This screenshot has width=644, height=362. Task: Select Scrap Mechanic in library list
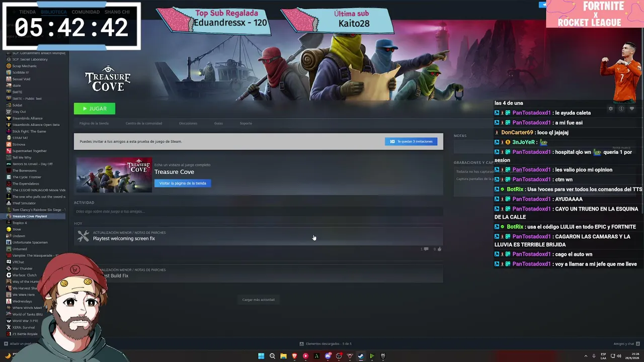click(25, 66)
